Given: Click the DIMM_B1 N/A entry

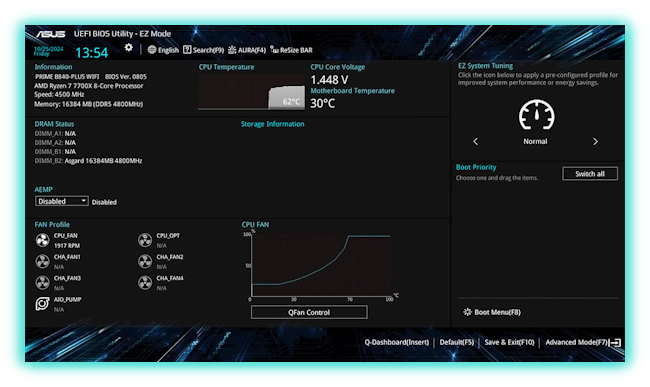Looking at the screenshot, I should 55,152.
